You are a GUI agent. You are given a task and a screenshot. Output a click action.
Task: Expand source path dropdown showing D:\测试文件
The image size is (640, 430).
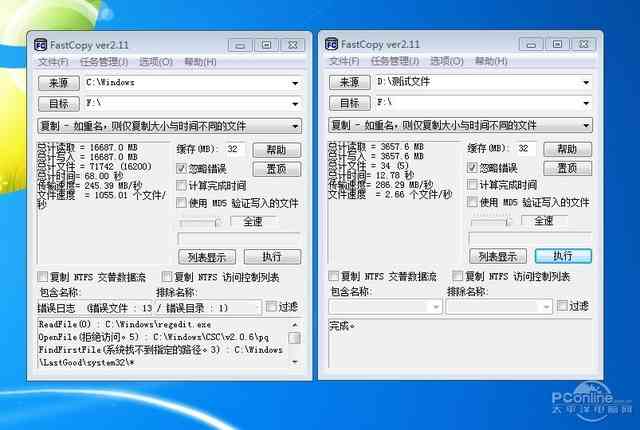tap(586, 82)
